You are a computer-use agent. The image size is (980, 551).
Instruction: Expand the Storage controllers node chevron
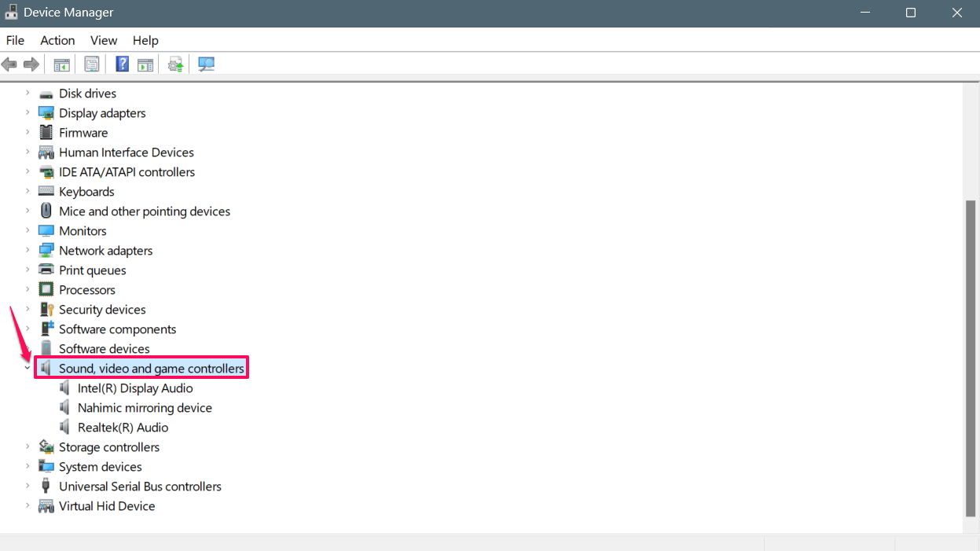(x=28, y=447)
